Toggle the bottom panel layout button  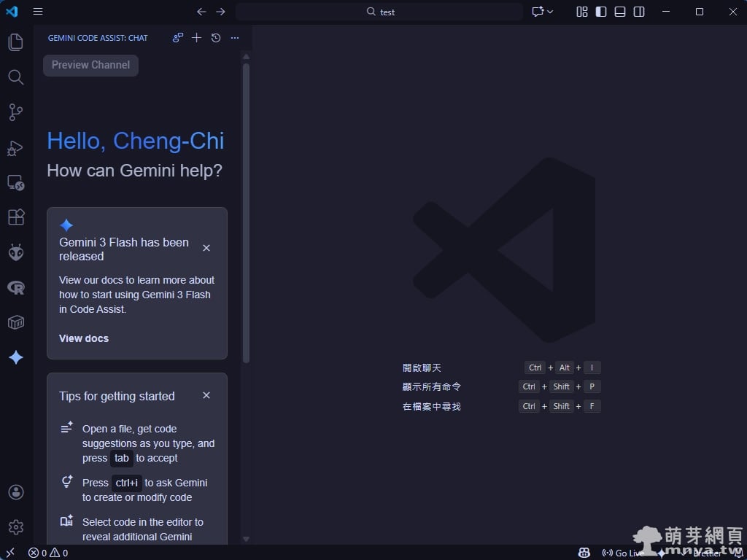[620, 12]
